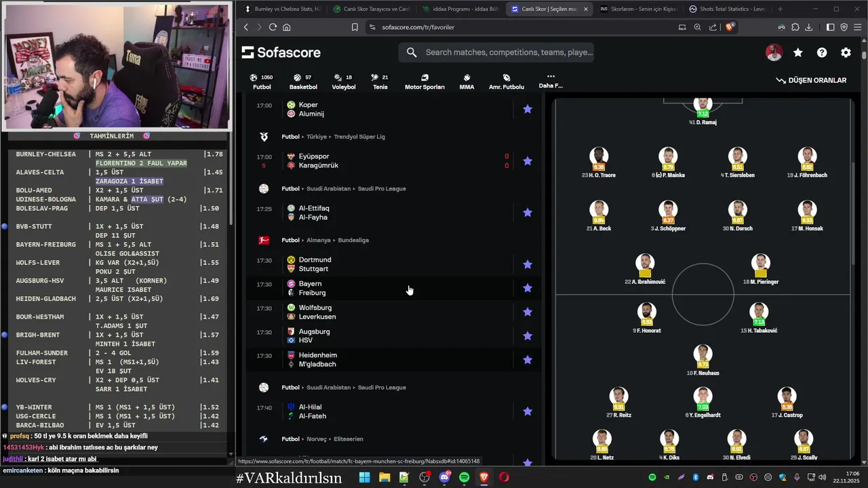Toggle the browser sidebar panel icon
Screen dimensions: 868x488
pos(831,27)
